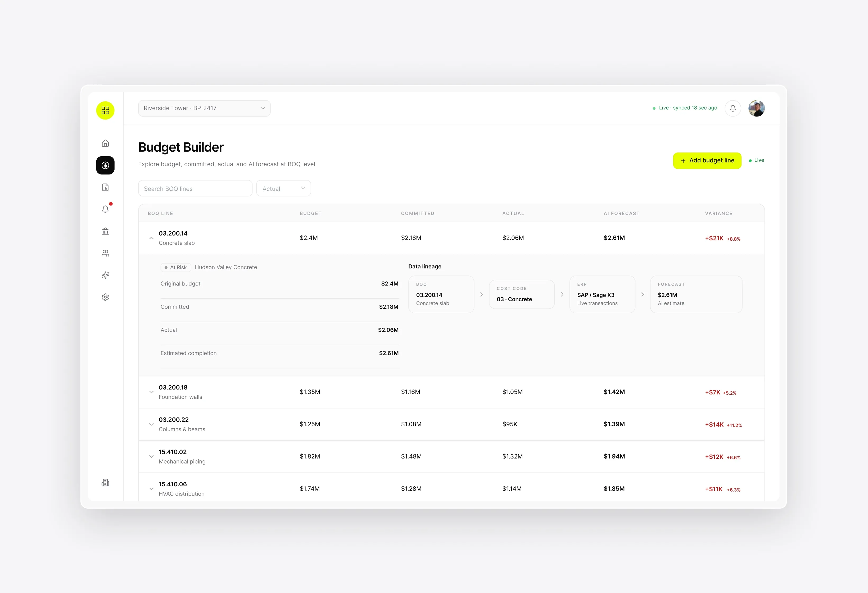This screenshot has height=593, width=868.
Task: Open the settings gear sidebar icon
Action: (105, 297)
